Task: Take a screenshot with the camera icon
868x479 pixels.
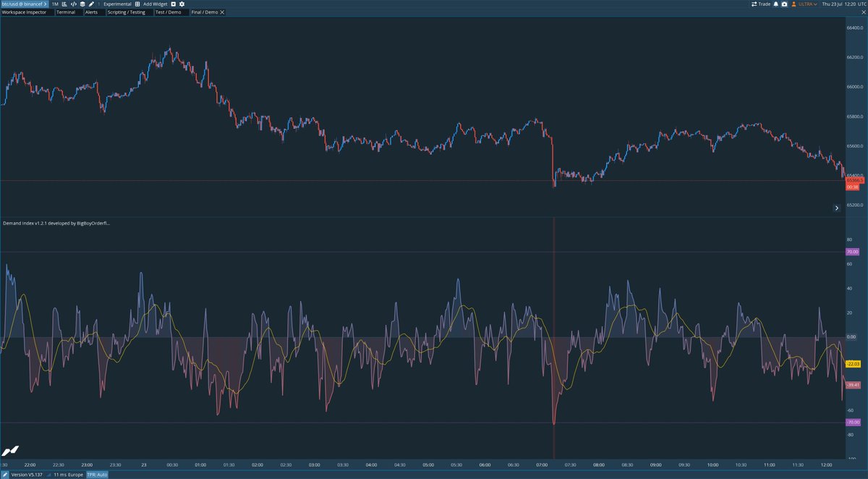Action: 784,4
